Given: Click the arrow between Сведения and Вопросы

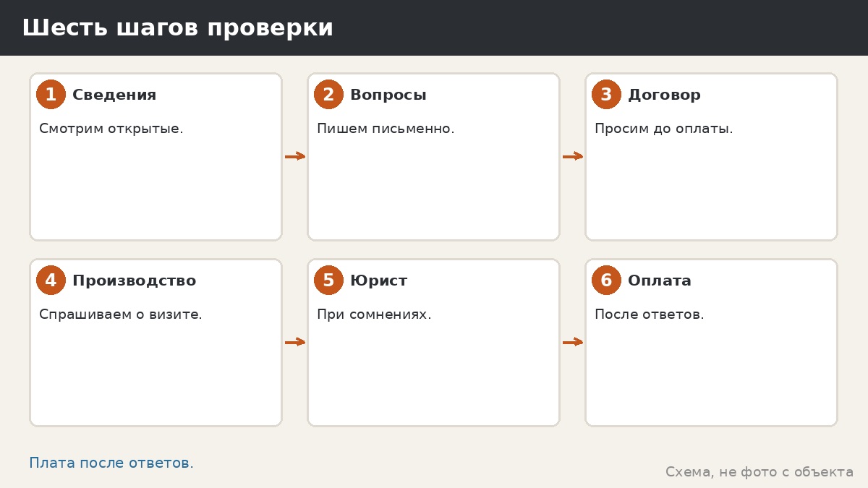Looking at the screenshot, I should click(x=295, y=156).
